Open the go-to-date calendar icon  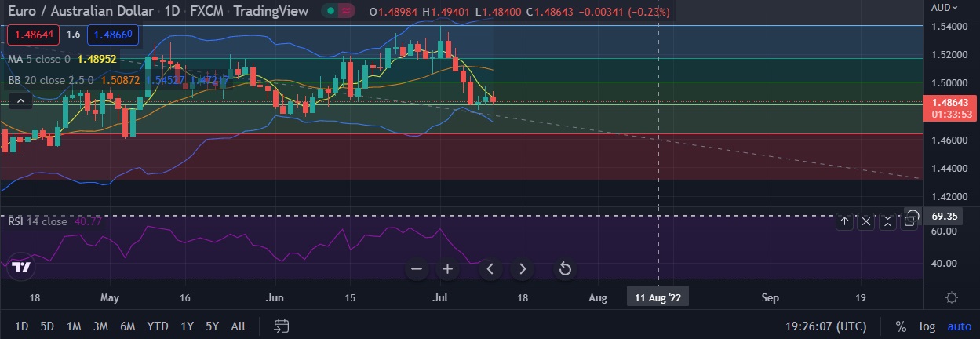pos(282,326)
